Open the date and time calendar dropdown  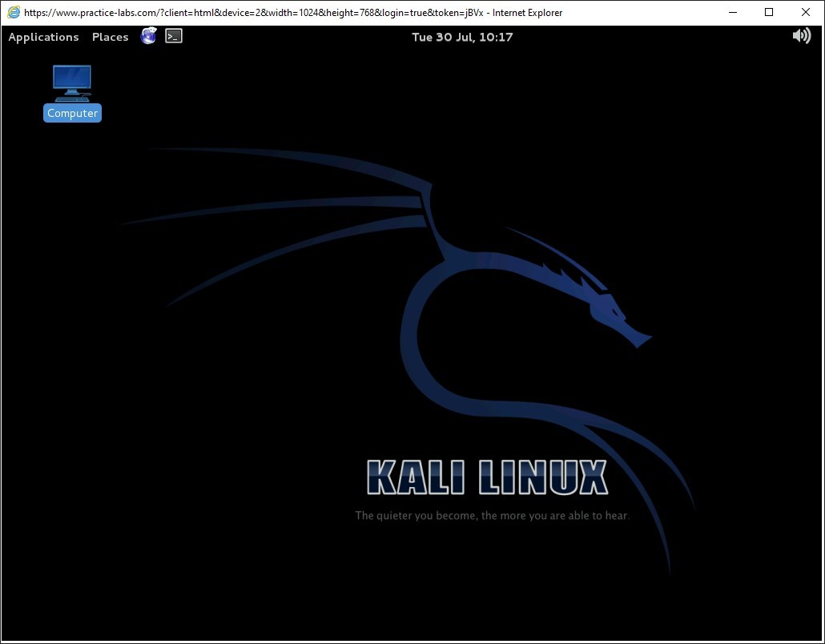[462, 37]
